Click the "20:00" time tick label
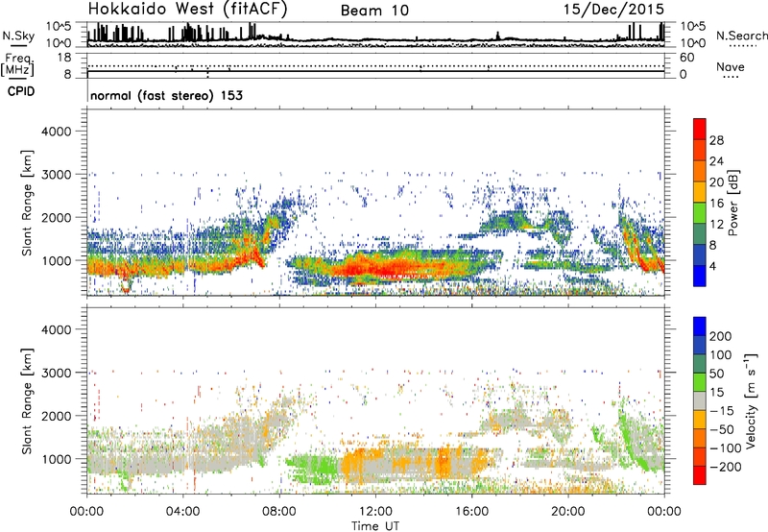The width and height of the screenshot is (768, 532). 568,512
